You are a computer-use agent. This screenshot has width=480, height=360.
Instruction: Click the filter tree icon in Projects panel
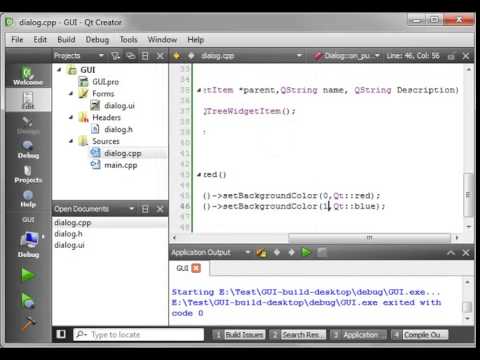click(115, 56)
